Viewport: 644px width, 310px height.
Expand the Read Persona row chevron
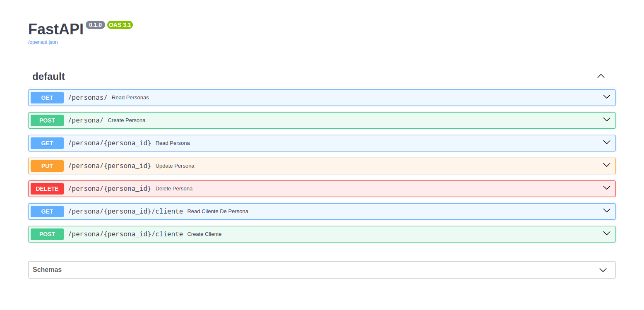[x=607, y=142]
